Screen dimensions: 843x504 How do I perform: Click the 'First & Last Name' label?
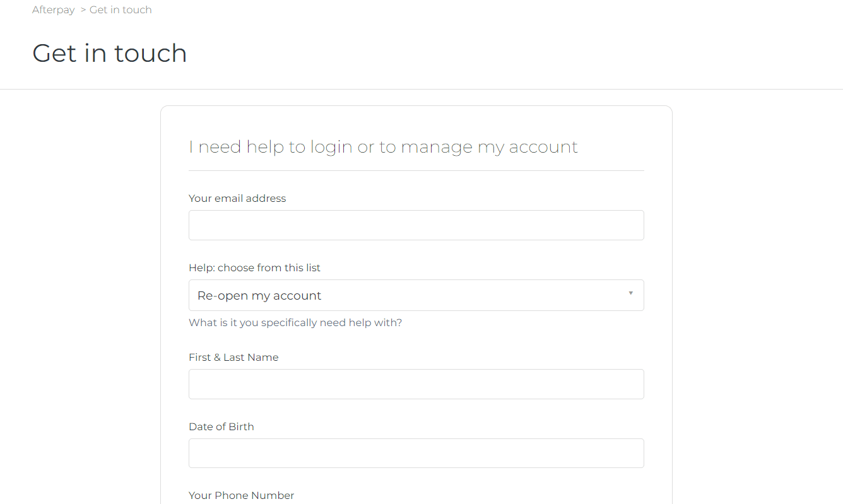tap(233, 357)
